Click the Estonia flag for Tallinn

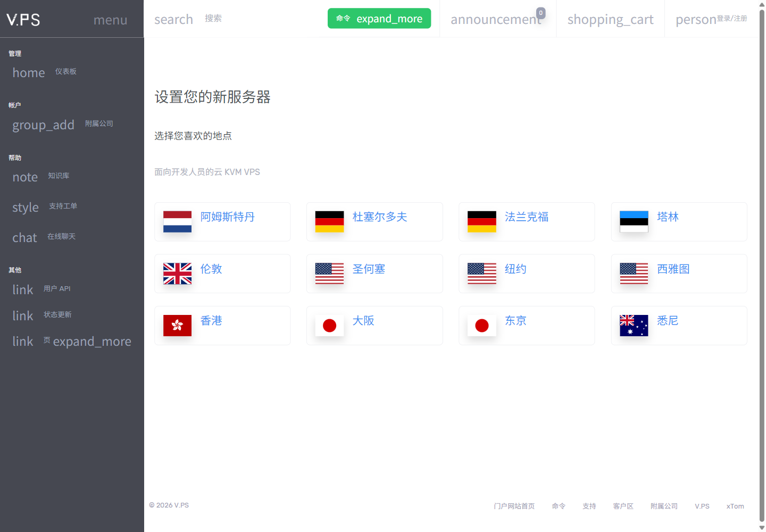[x=634, y=222]
